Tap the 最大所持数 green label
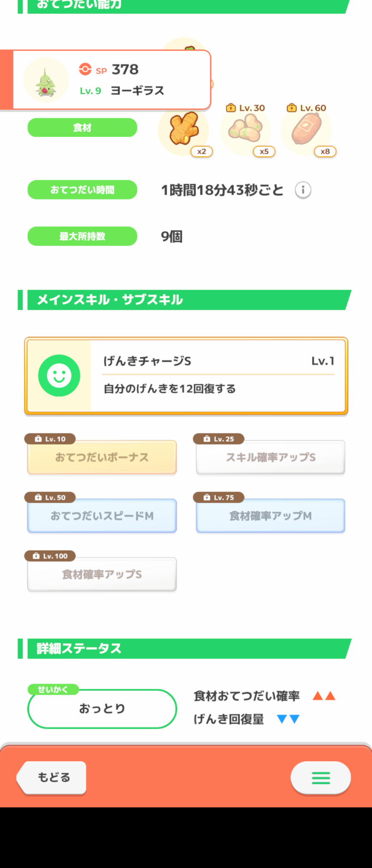Screen dimensions: 372x868 pyautogui.click(x=82, y=237)
